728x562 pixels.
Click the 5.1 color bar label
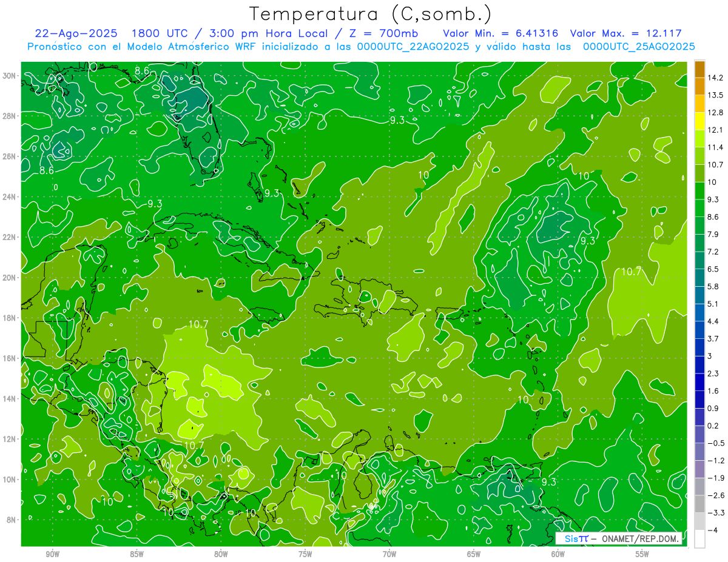click(x=713, y=304)
